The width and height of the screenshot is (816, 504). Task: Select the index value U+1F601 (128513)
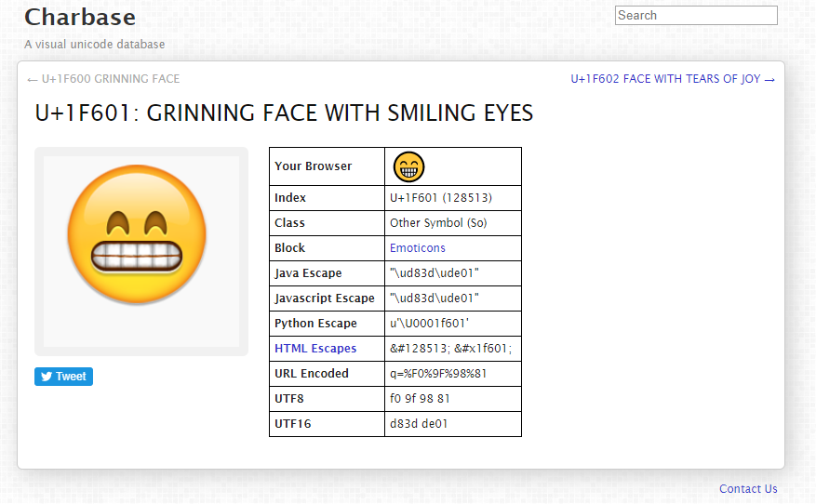[441, 198]
